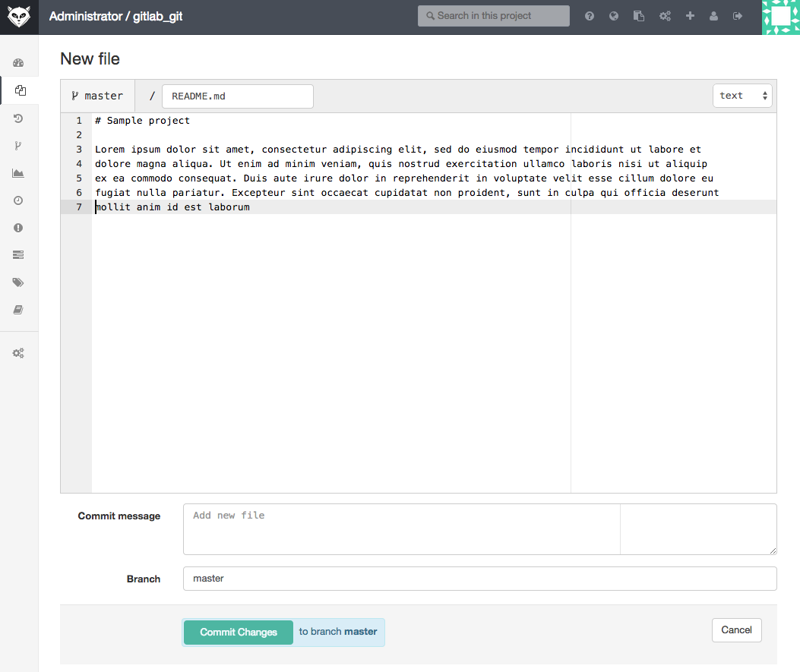
Task: Click the '# Sample project' editor line
Action: point(142,121)
